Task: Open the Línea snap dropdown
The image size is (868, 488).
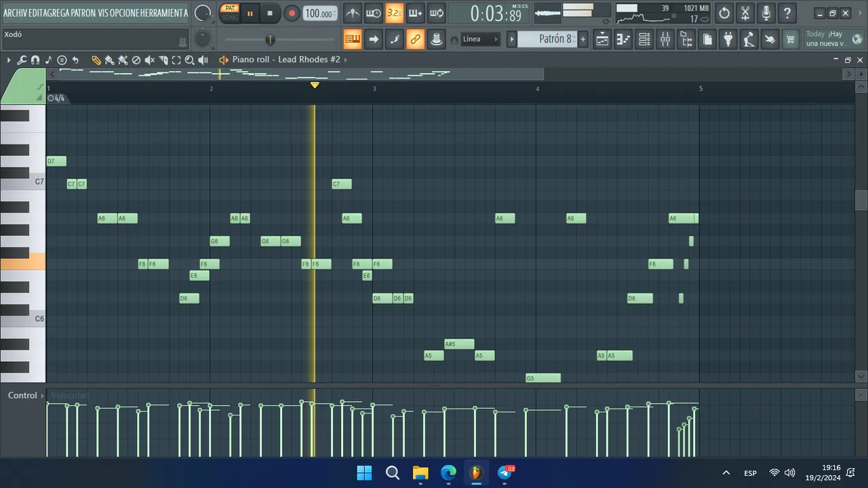Action: [x=479, y=39]
